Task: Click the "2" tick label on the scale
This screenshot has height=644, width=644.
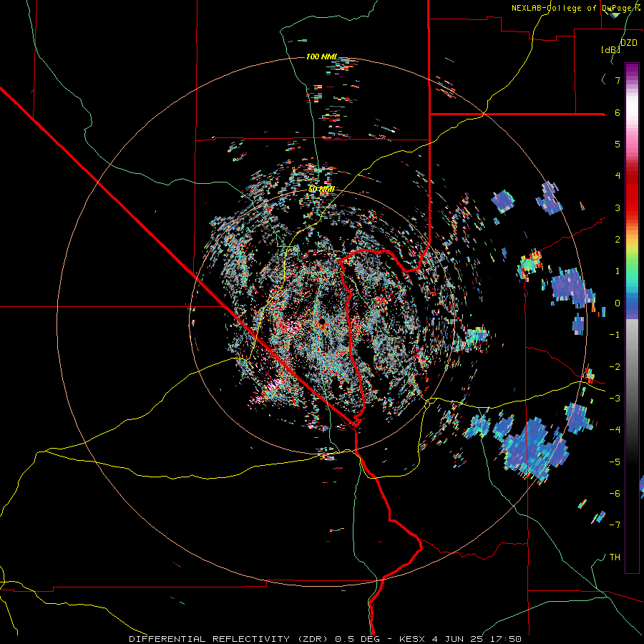Action: pyautogui.click(x=618, y=240)
